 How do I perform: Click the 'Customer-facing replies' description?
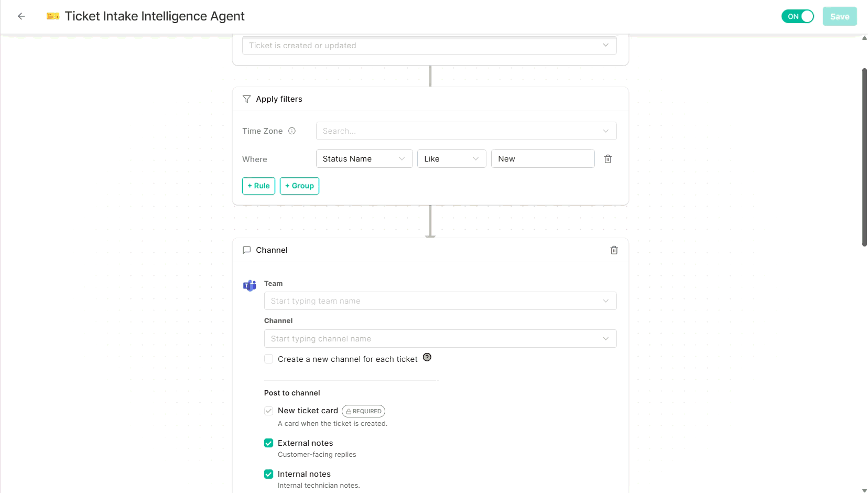tap(317, 455)
